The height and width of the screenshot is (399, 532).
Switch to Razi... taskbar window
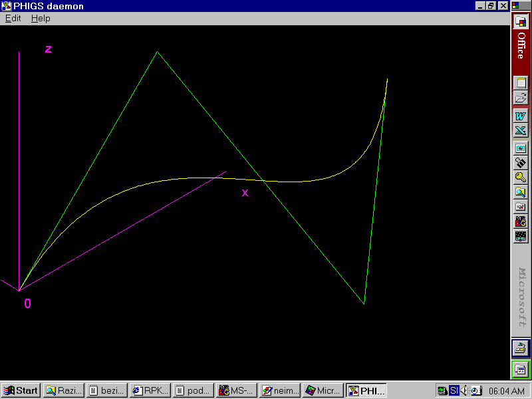click(63, 390)
